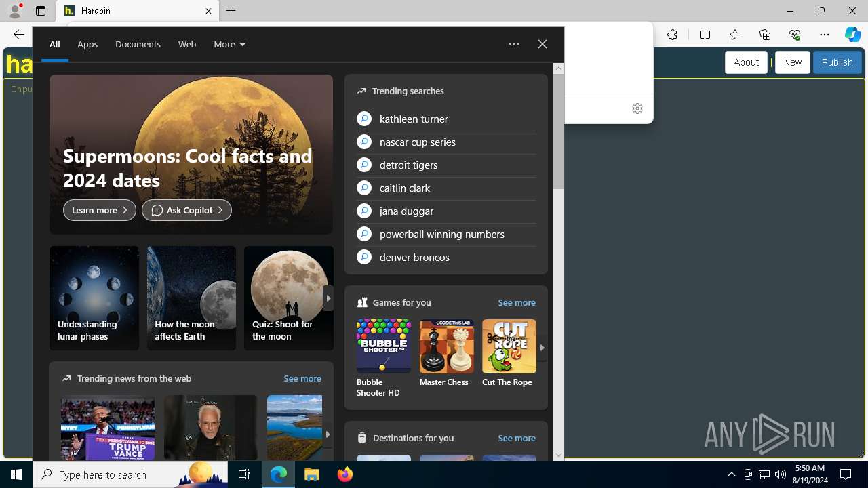This screenshot has width=868, height=488.
Task: Search trending powerball winning numbers
Action: [446, 234]
